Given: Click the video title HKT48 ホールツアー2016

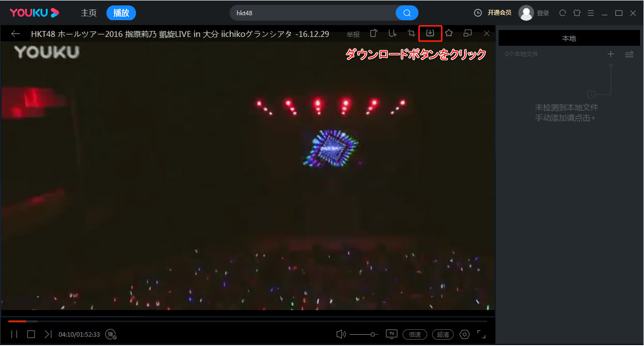Looking at the screenshot, I should [180, 34].
